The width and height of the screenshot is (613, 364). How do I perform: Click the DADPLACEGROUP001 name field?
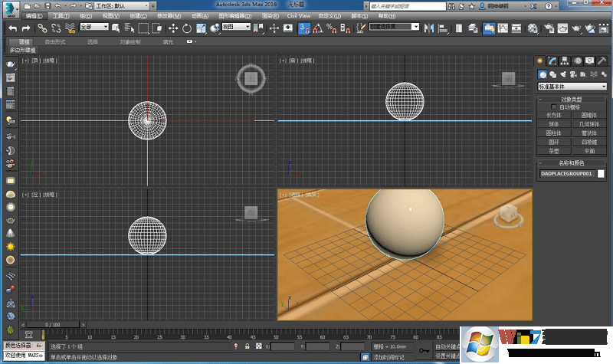point(566,174)
